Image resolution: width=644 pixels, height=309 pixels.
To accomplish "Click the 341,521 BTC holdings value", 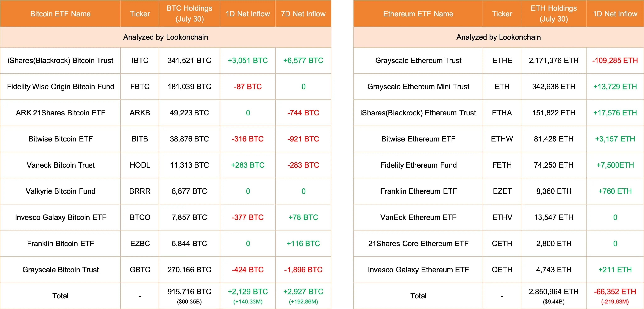I will click(x=189, y=60).
